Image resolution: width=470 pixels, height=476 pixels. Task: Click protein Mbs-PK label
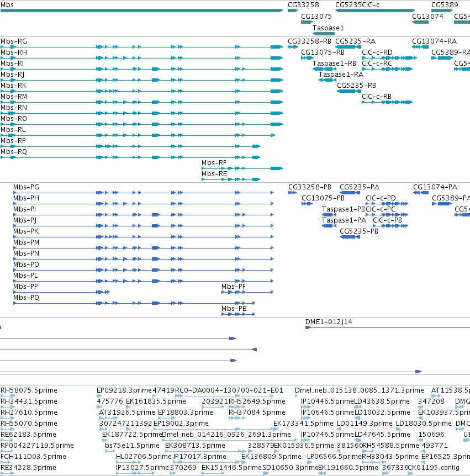[26, 231]
